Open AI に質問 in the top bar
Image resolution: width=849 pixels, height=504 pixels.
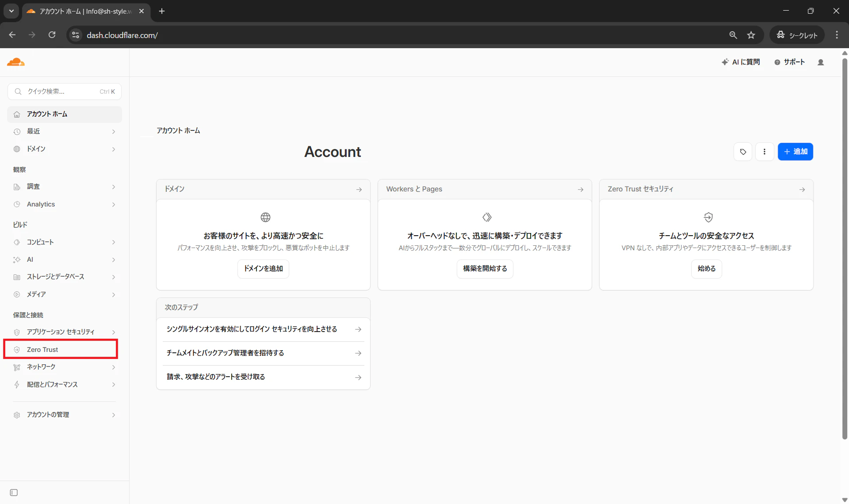point(741,62)
